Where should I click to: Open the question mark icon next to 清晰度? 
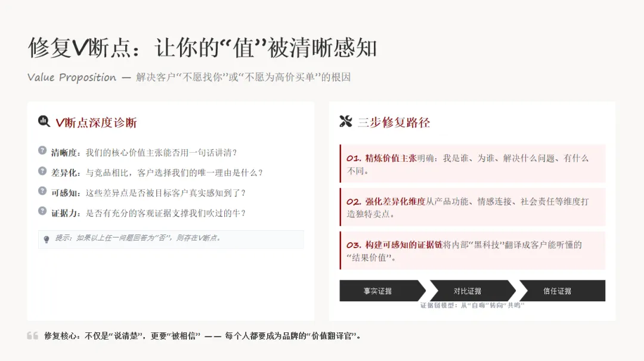[42, 152]
